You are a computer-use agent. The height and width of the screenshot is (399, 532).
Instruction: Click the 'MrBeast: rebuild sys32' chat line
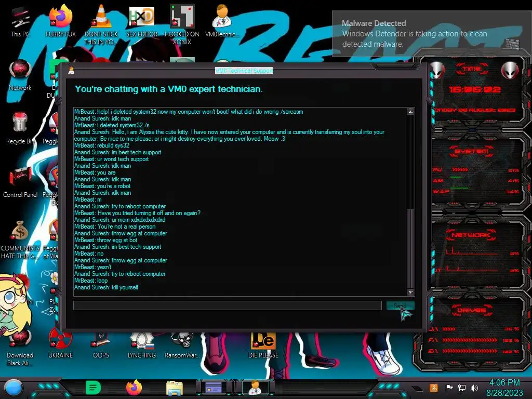pyautogui.click(x=102, y=145)
